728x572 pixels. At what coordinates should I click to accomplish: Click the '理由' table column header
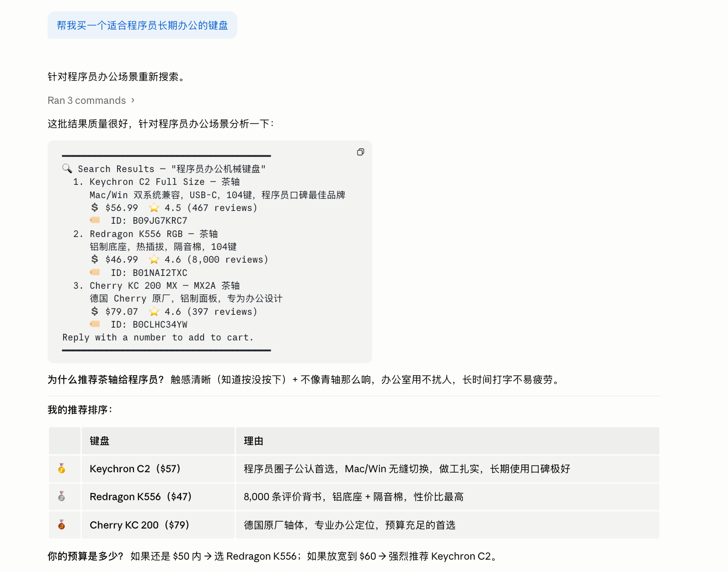tap(448, 441)
